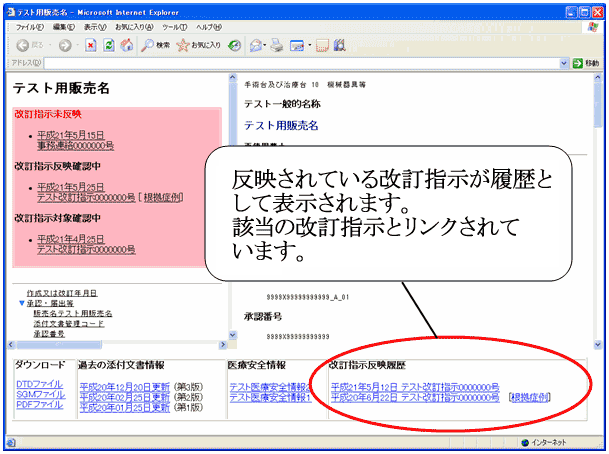Open the ツール(T) menu
609x454 pixels.
(174, 27)
